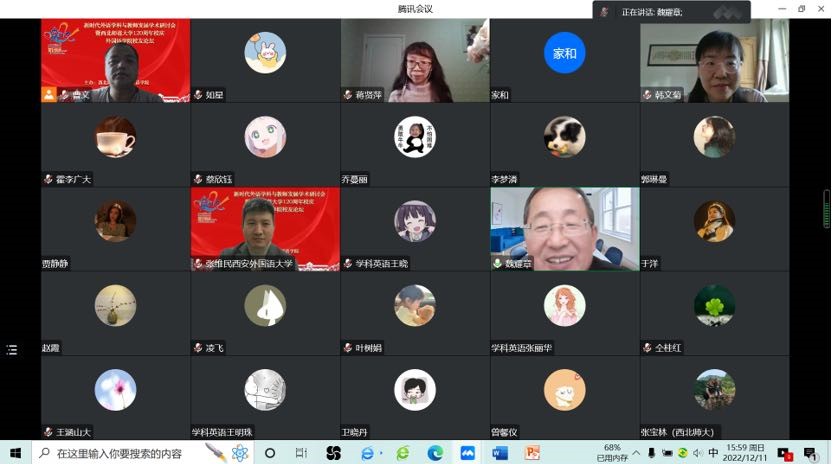The width and height of the screenshot is (838, 464).
Task: Click the 68% memory usage indicator
Action: [x=612, y=453]
